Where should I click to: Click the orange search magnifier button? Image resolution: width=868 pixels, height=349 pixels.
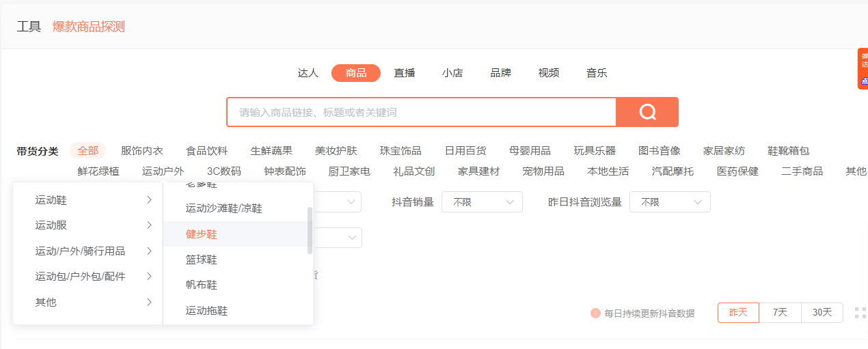click(647, 112)
